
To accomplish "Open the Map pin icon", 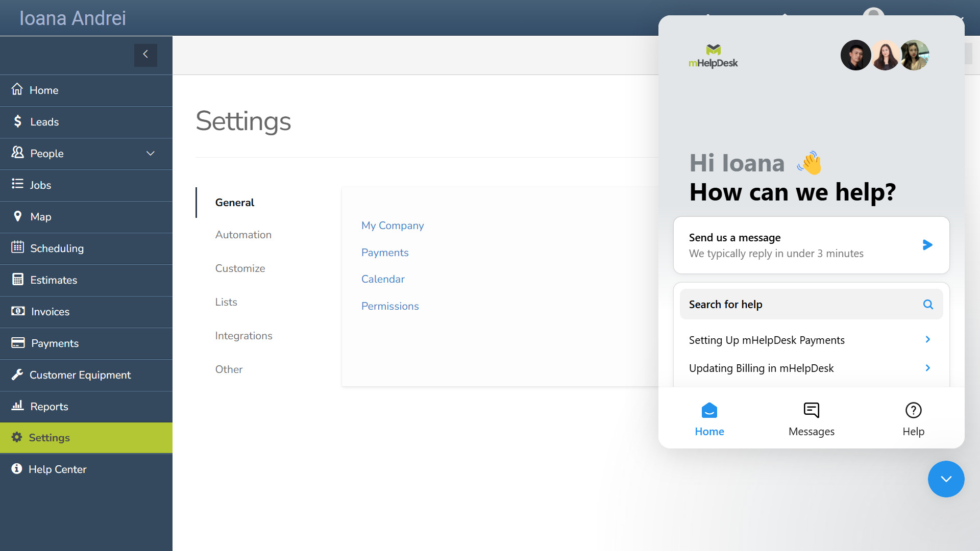I will 17,216.
